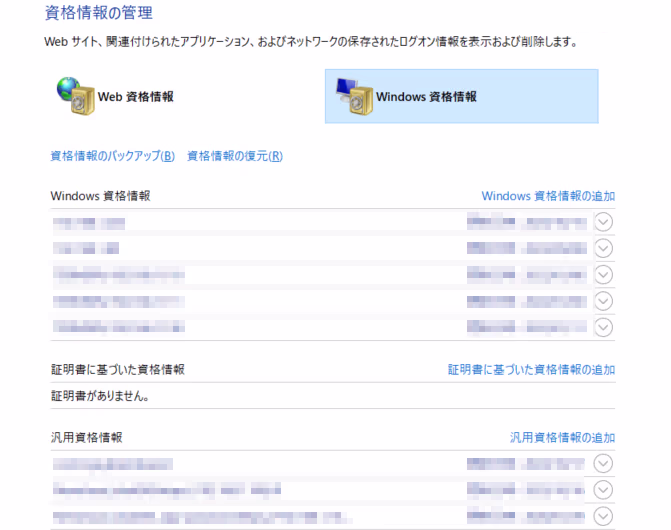Viewport: 671px width, 530px height.
Task: Expand second Windows credential entry chevron
Action: pos(603,249)
